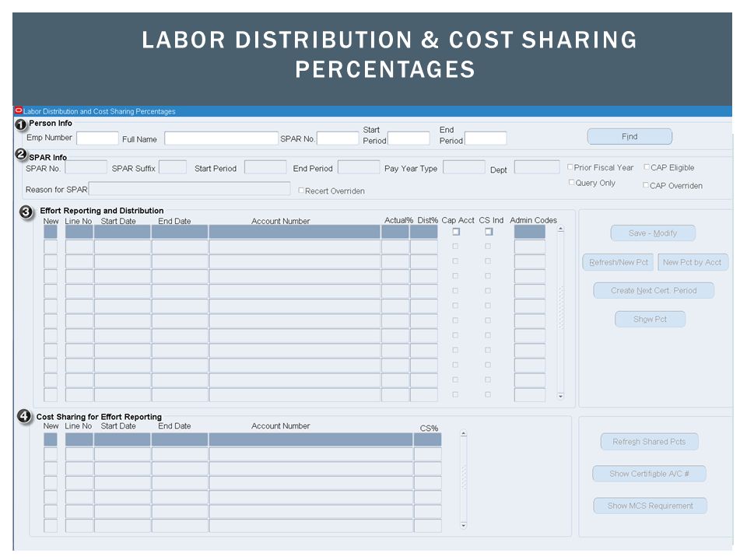Image resolution: width=747 pixels, height=560 pixels.
Task: Click Effort Reporting scrollbar up arrow
Action: point(561,229)
